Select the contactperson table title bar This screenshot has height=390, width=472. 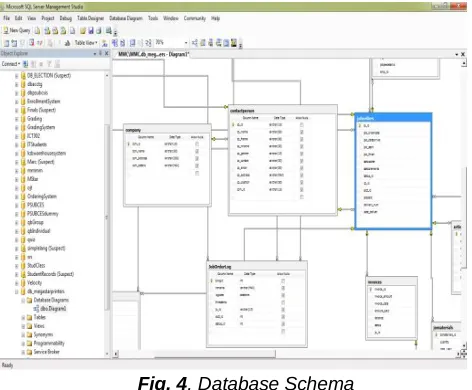pyautogui.click(x=283, y=110)
